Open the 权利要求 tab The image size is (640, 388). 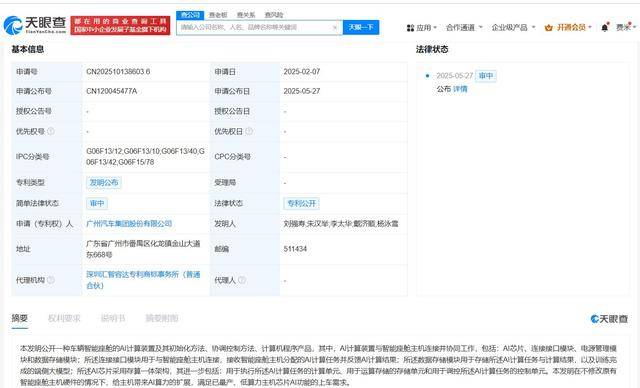coord(64,318)
